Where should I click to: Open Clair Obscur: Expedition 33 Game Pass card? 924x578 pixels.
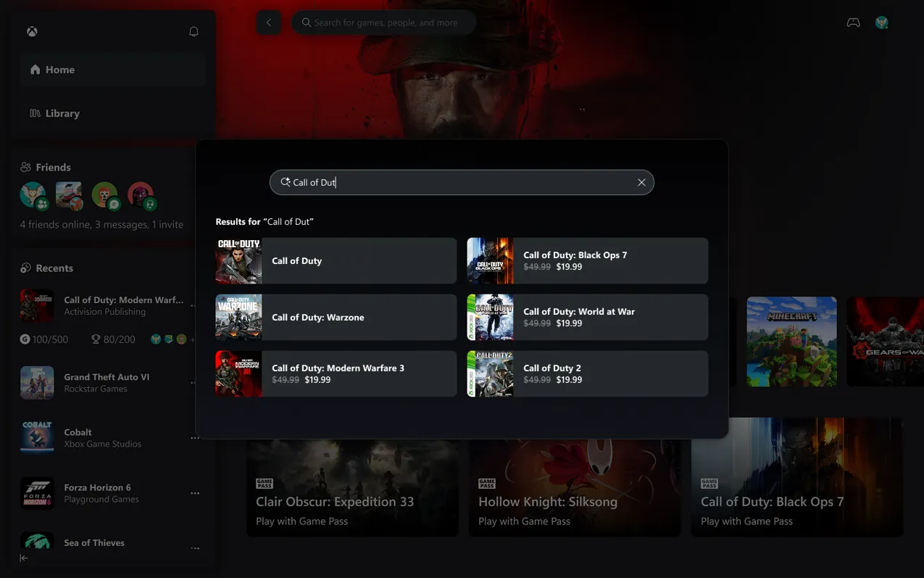352,487
